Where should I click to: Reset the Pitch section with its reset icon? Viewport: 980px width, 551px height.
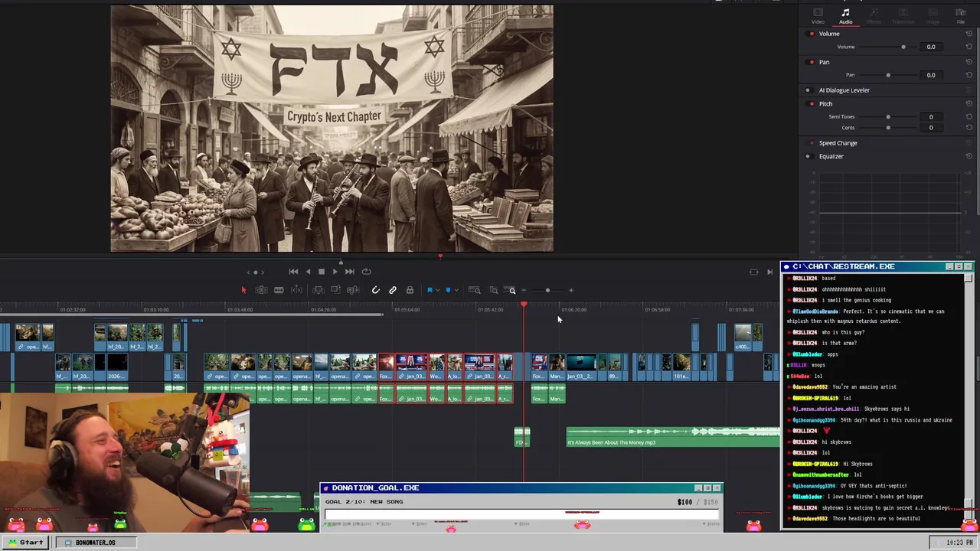point(969,104)
